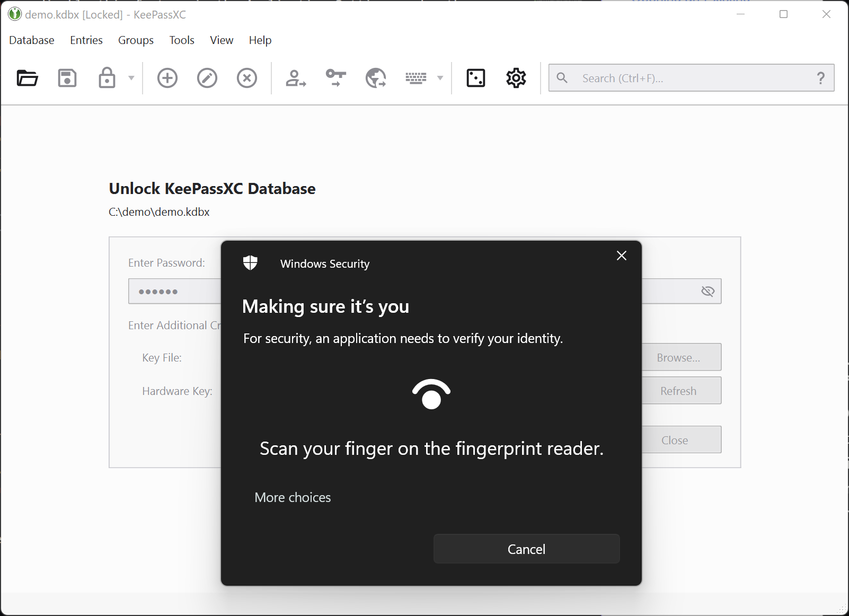This screenshot has height=616, width=849.
Task: Expand the lock database dropdown arrow
Action: [131, 78]
